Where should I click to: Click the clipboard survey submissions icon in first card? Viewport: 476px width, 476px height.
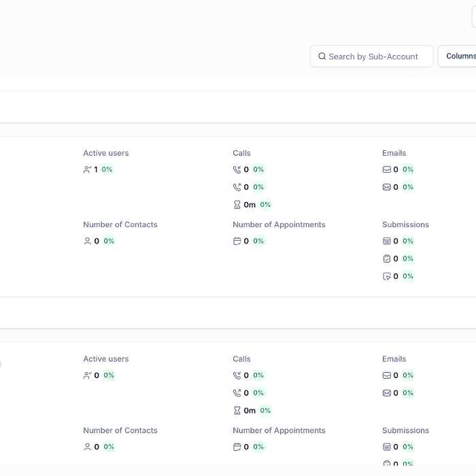(386, 258)
